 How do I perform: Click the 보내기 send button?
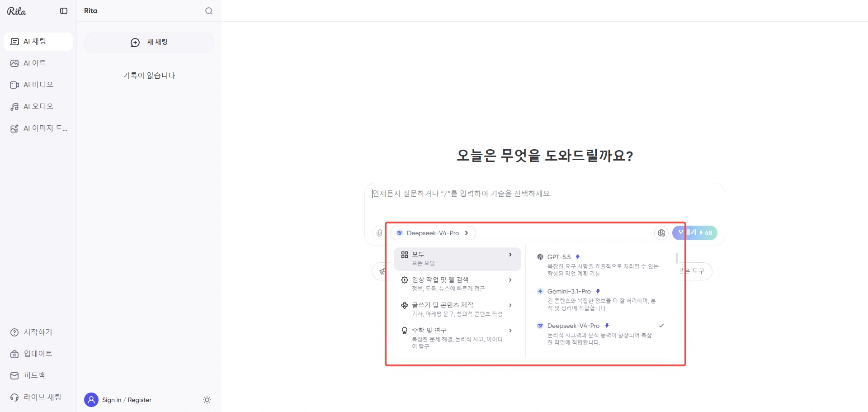pyautogui.click(x=695, y=233)
